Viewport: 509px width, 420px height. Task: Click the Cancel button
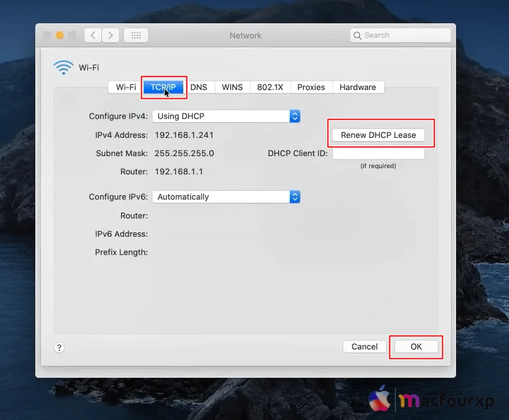point(365,347)
